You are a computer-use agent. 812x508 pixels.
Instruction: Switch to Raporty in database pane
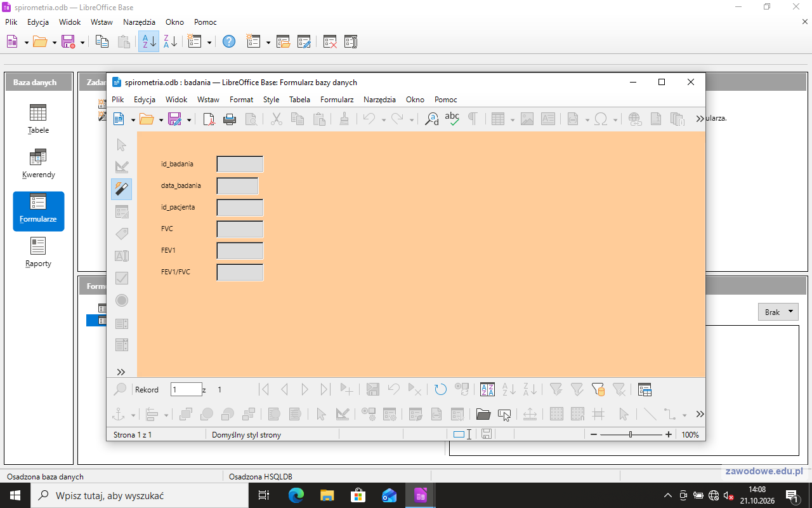[x=38, y=252]
